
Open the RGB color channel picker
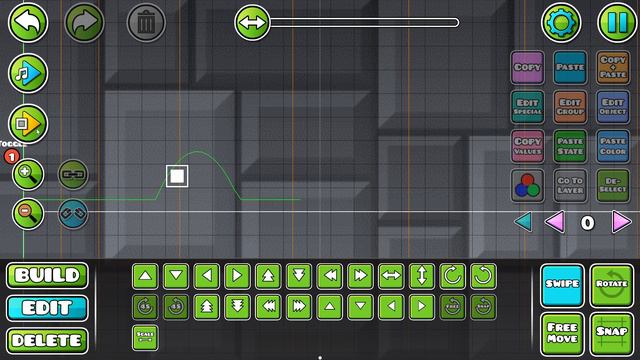tap(527, 186)
